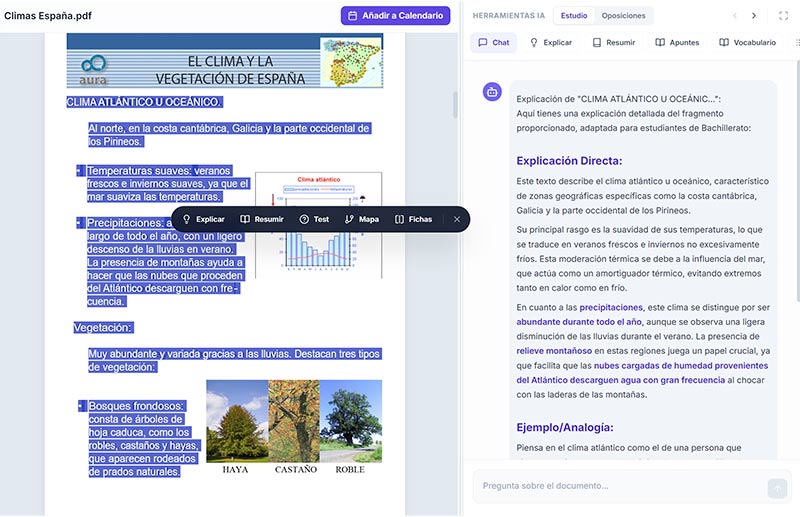Open the Explicar tool in AI panel
The height and width of the screenshot is (517, 800).
(551, 42)
